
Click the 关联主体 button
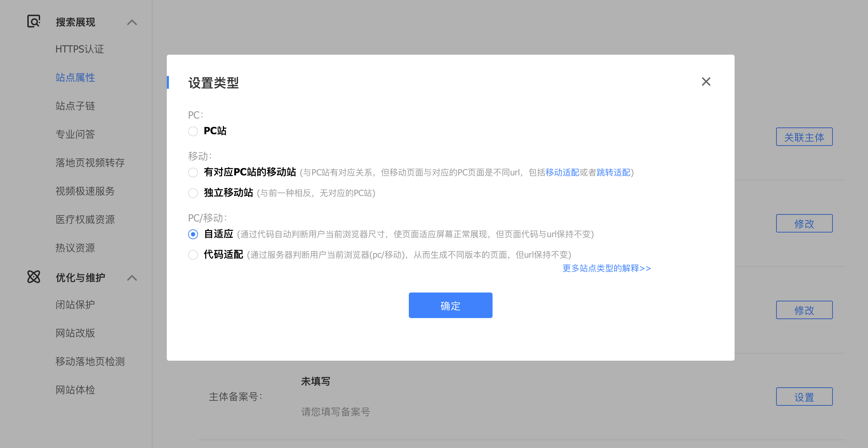(x=804, y=137)
